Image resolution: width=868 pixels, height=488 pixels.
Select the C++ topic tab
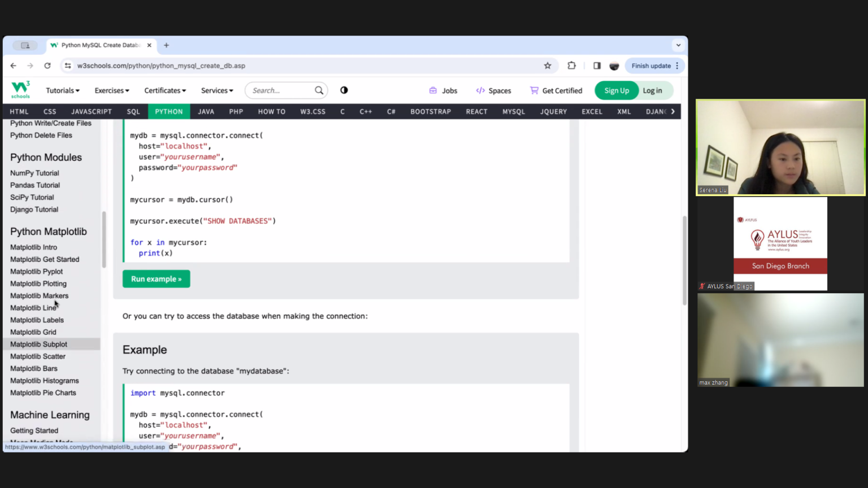point(366,111)
